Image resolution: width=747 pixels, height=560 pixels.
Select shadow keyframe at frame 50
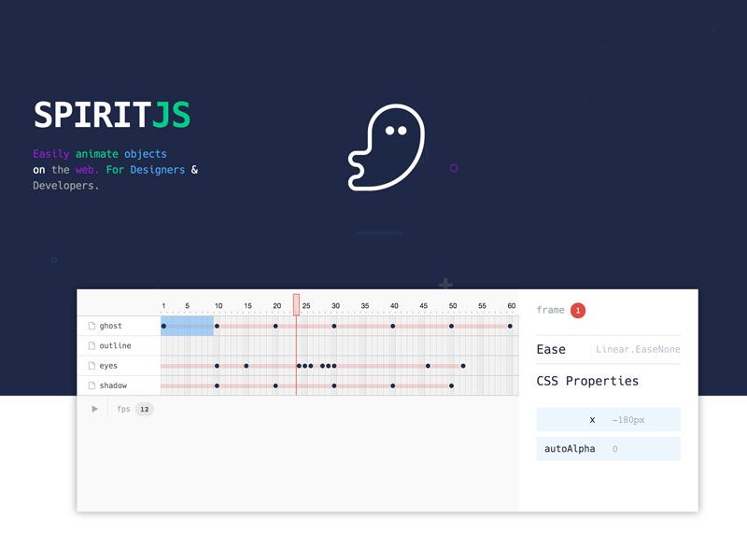click(451, 385)
